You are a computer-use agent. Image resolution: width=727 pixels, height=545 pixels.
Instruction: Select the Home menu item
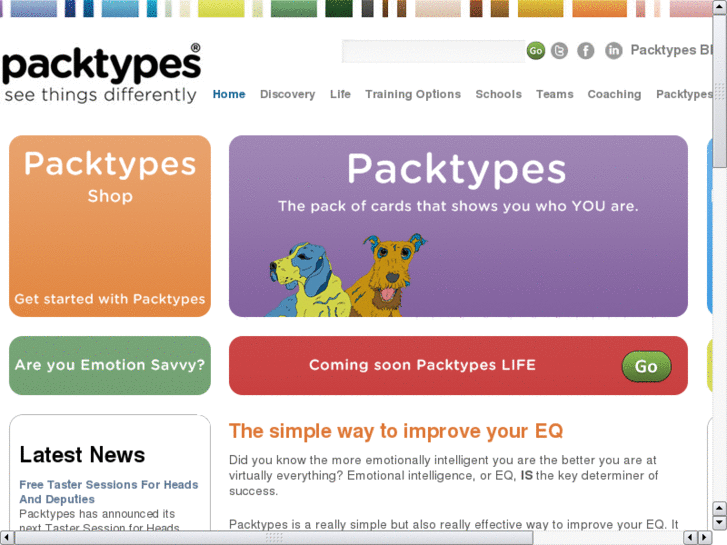229,94
